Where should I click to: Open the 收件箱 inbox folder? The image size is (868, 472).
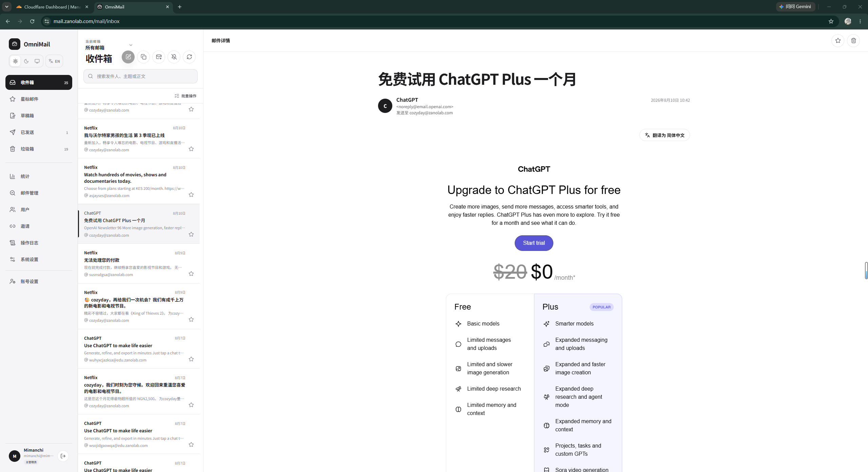39,82
